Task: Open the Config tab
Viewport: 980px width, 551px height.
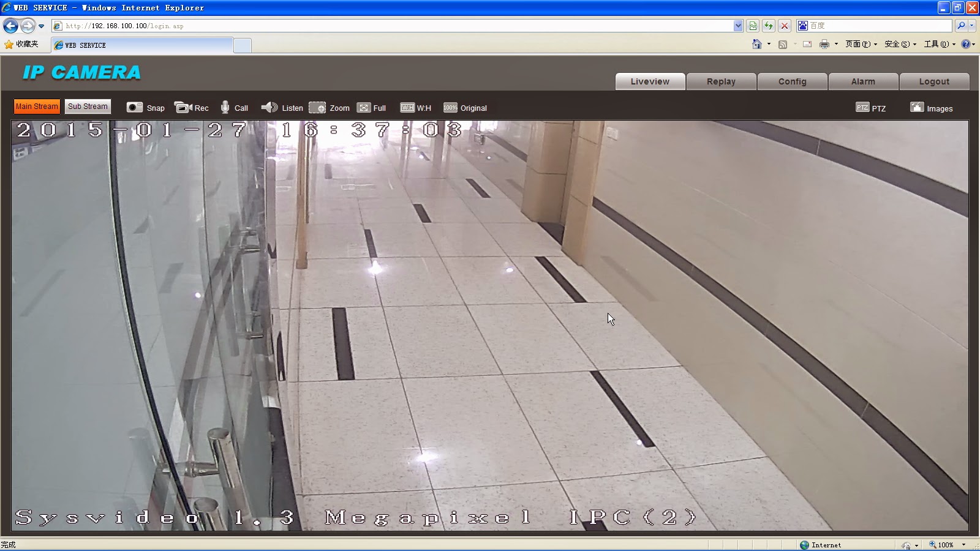Action: pos(792,81)
